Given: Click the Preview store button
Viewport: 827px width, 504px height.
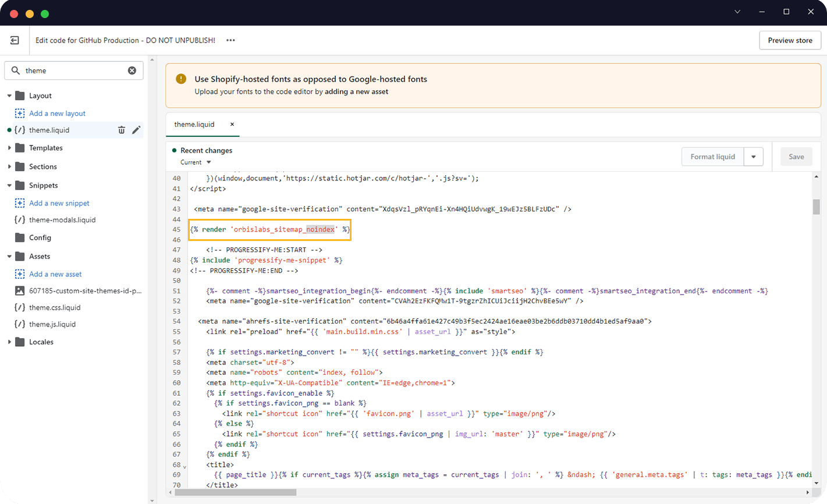Looking at the screenshot, I should pos(790,40).
